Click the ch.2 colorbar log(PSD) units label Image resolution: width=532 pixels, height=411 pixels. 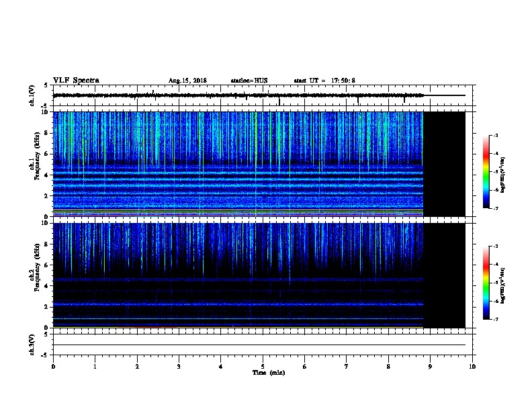coord(503,286)
